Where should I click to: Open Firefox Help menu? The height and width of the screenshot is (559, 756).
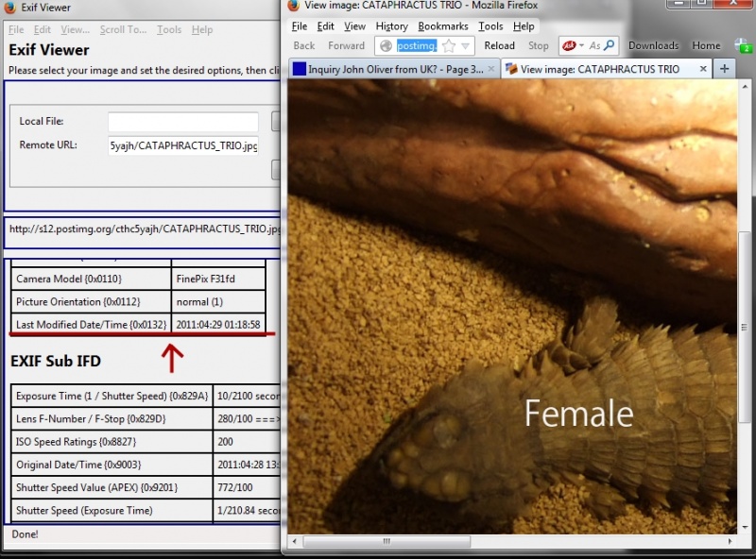pos(524,26)
